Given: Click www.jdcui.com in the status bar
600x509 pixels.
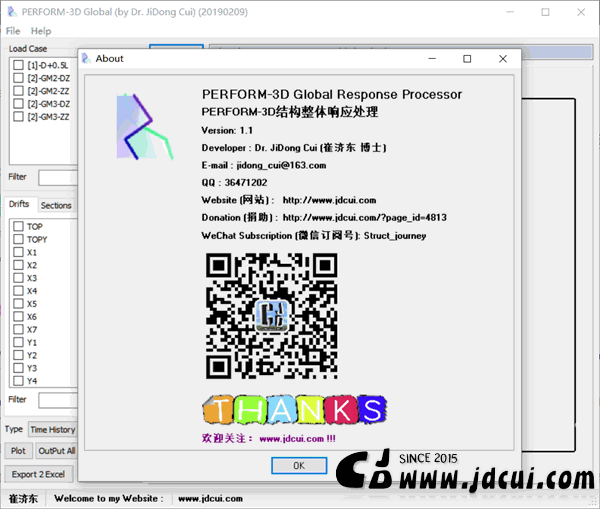Looking at the screenshot, I should [210, 499].
